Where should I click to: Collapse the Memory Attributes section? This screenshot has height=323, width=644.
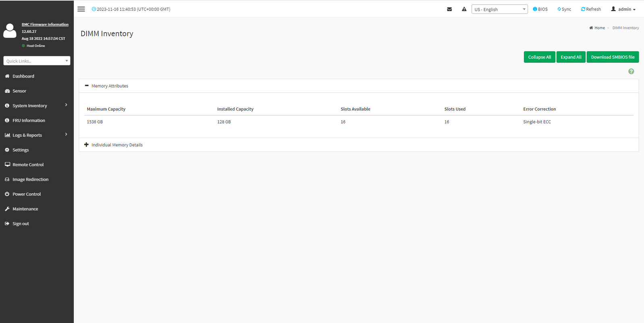coord(87,86)
